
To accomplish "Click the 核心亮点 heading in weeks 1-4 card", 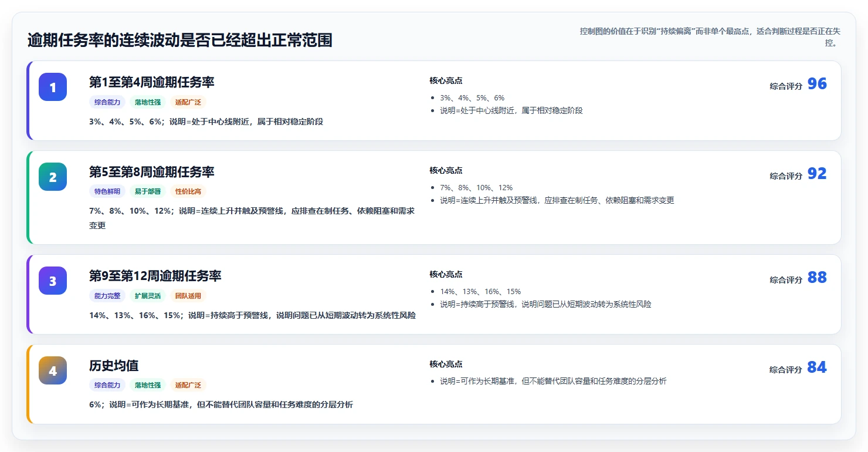I will point(446,81).
